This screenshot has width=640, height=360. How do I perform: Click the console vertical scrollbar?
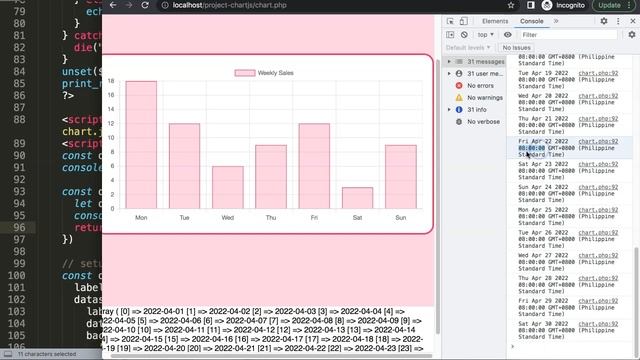coord(636,294)
